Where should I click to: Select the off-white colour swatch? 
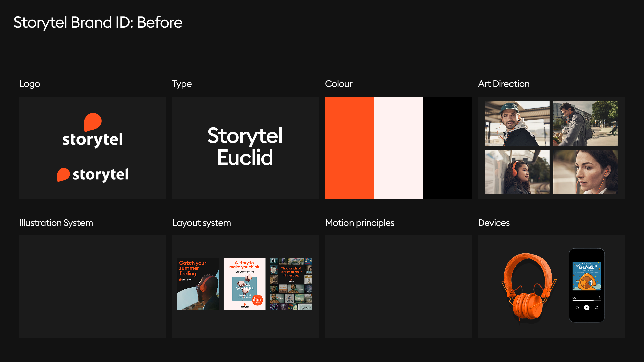point(398,148)
